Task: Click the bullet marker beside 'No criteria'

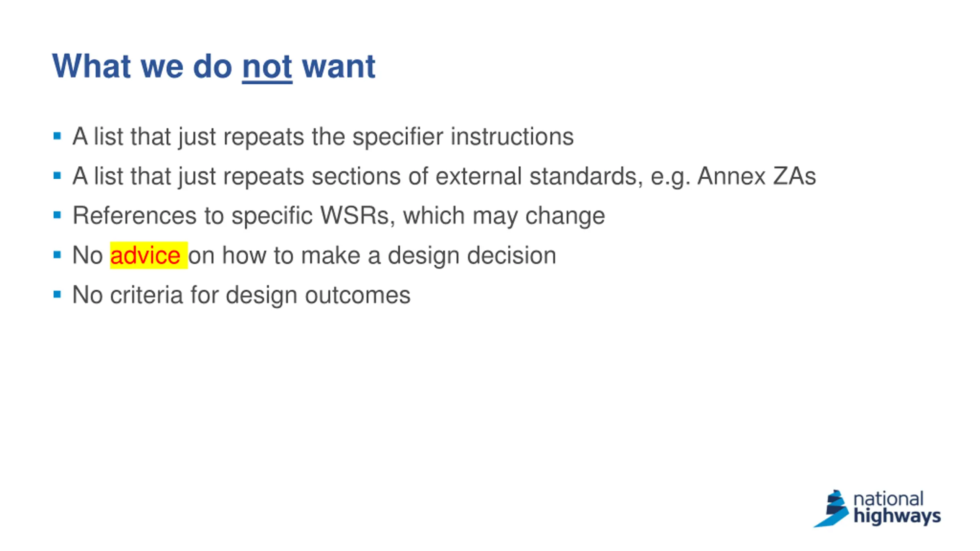Action: (57, 294)
